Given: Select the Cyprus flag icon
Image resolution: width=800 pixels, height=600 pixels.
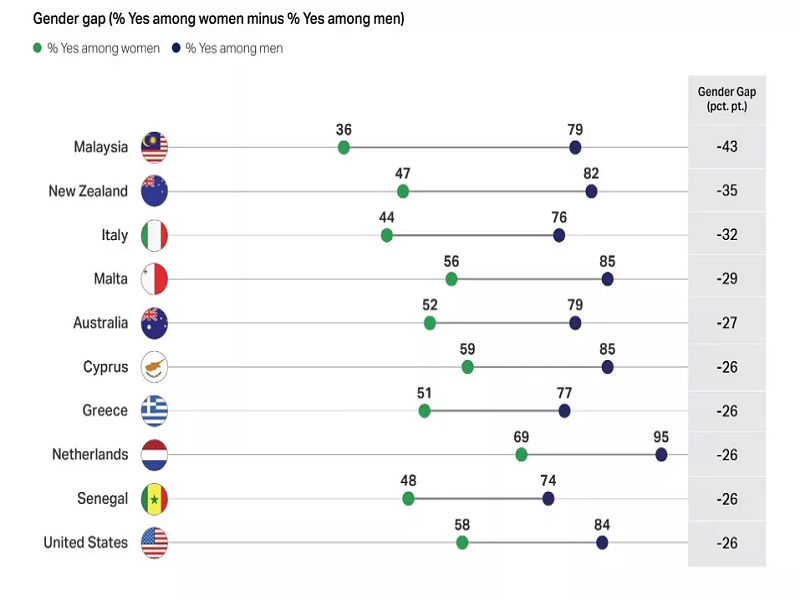Looking at the screenshot, I should click(x=154, y=367).
